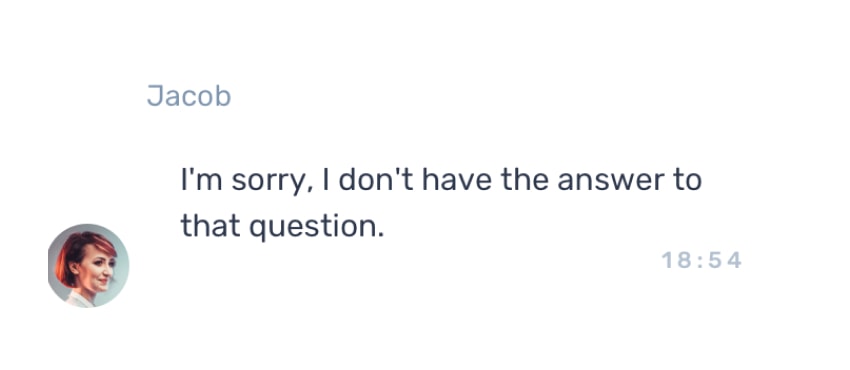Click the hour digits "18" in the timestamp
Viewport: 850px width, 370px height.
pyautogui.click(x=676, y=261)
